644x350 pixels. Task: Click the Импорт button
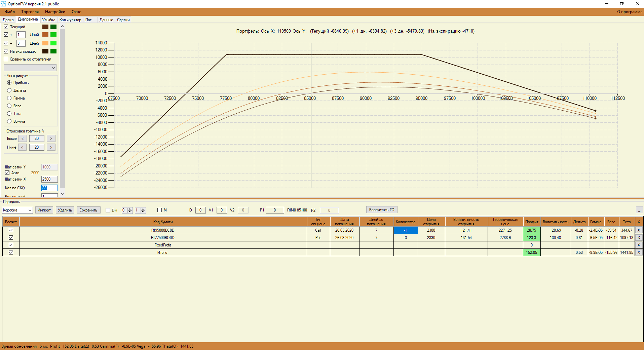[44, 210]
